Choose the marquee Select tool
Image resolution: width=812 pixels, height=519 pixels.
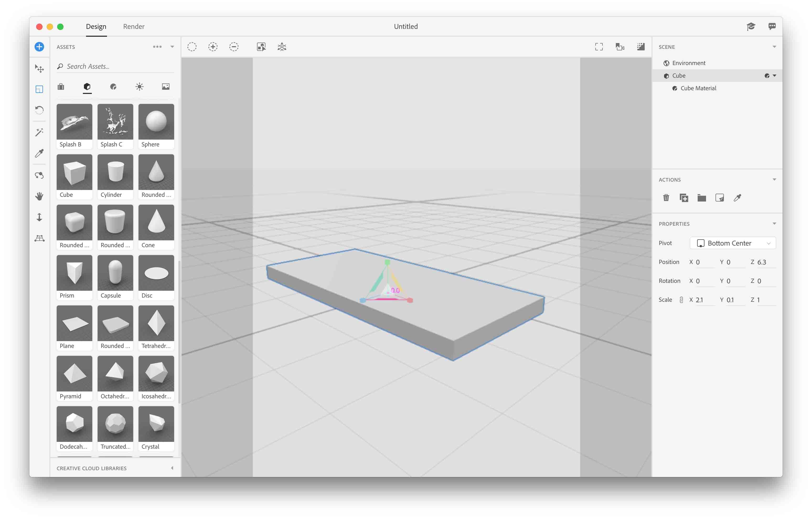pos(39,89)
